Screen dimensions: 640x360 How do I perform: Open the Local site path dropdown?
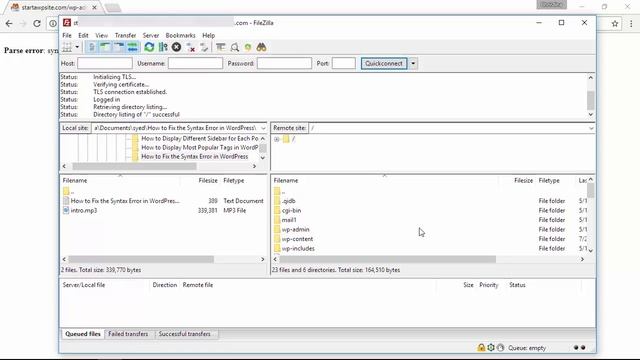[263, 128]
